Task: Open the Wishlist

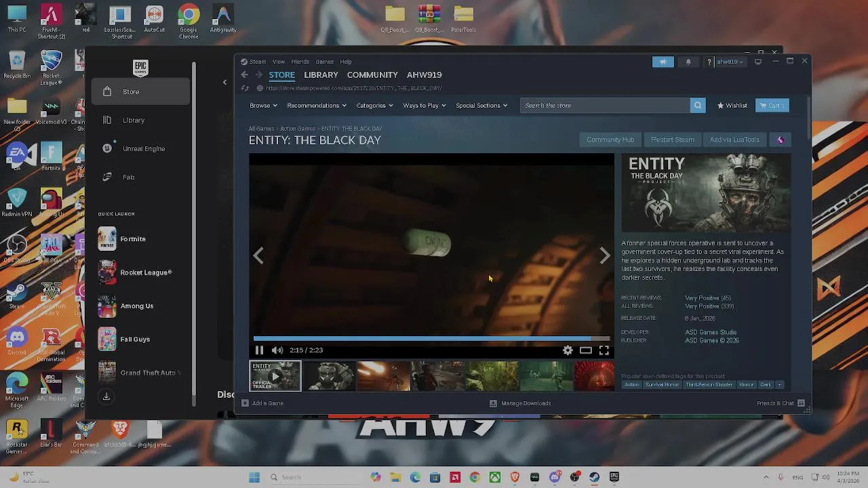Action: tap(732, 106)
